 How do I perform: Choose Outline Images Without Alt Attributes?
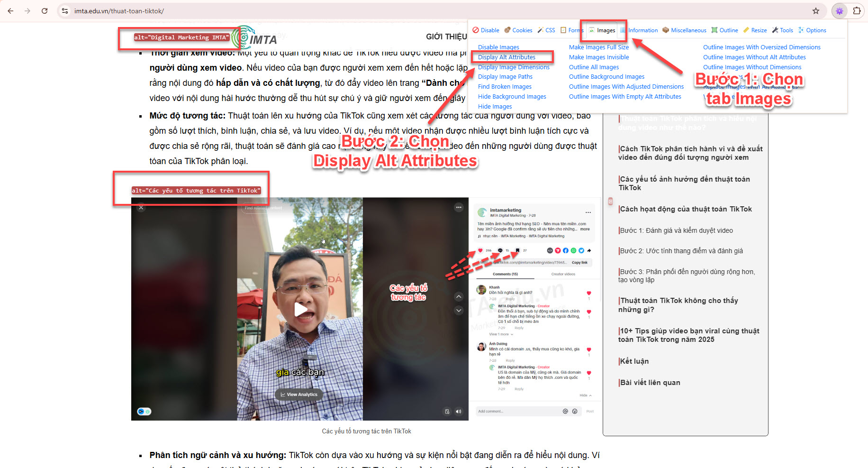click(754, 57)
